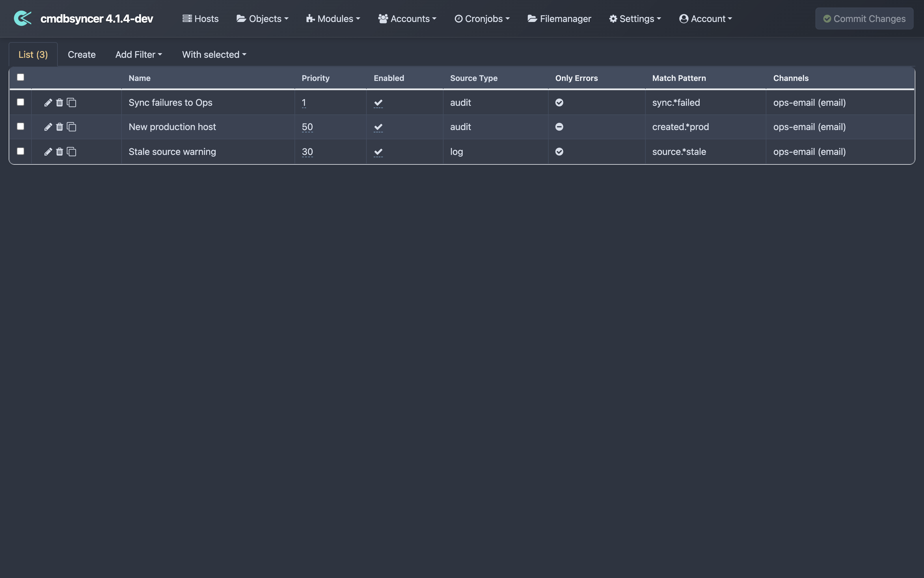Click the Only Errors column header
924x578 pixels.
click(577, 78)
